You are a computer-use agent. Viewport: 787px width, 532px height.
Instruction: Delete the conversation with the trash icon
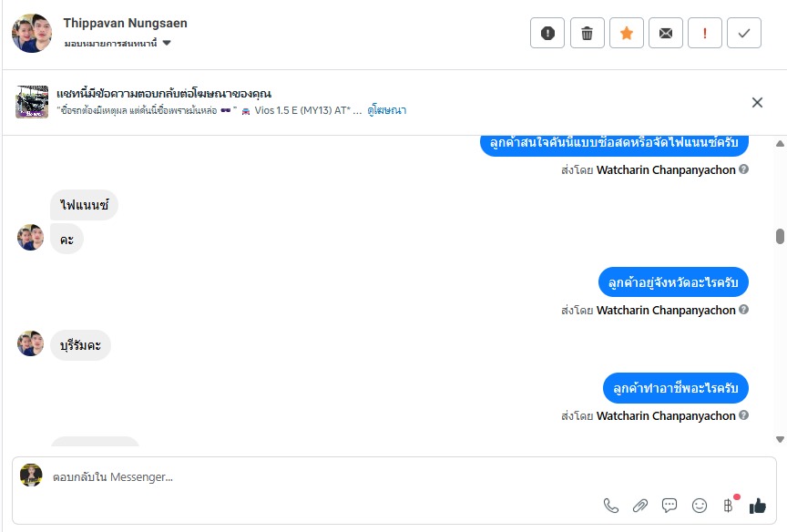click(x=587, y=33)
